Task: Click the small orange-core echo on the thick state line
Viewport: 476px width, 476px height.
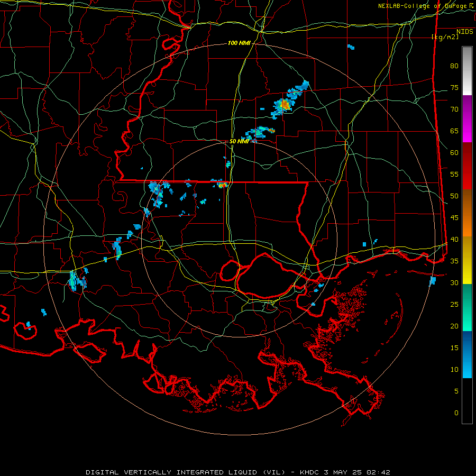Action: click(223, 184)
